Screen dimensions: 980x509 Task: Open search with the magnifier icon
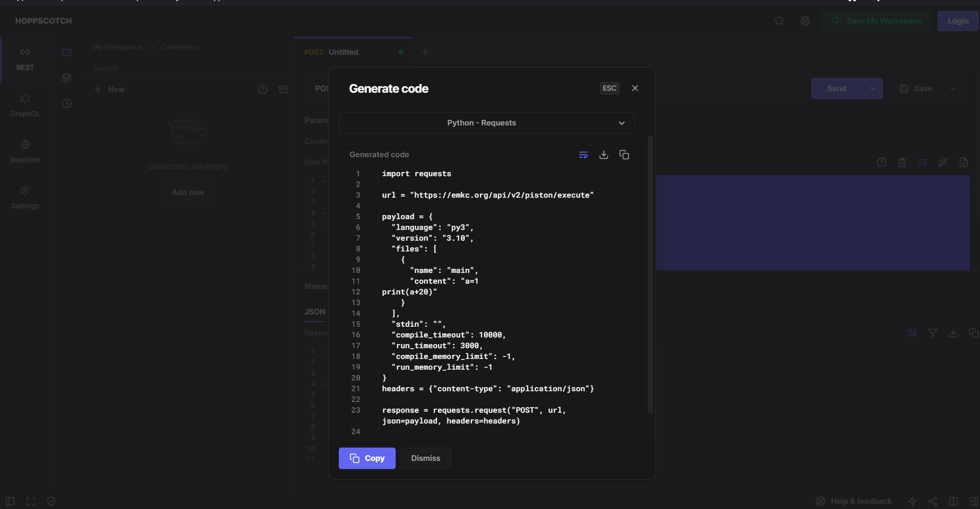point(779,21)
